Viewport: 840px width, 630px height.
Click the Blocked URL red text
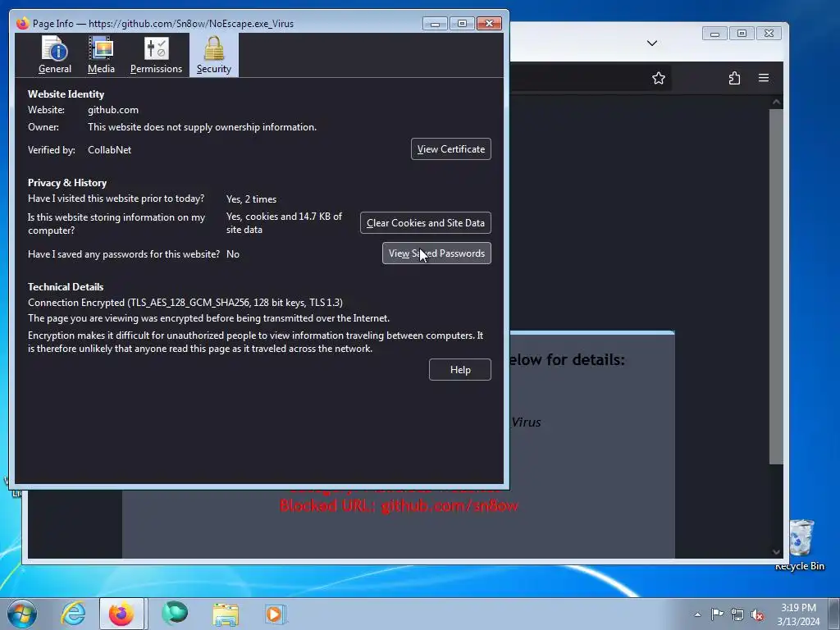pos(399,505)
